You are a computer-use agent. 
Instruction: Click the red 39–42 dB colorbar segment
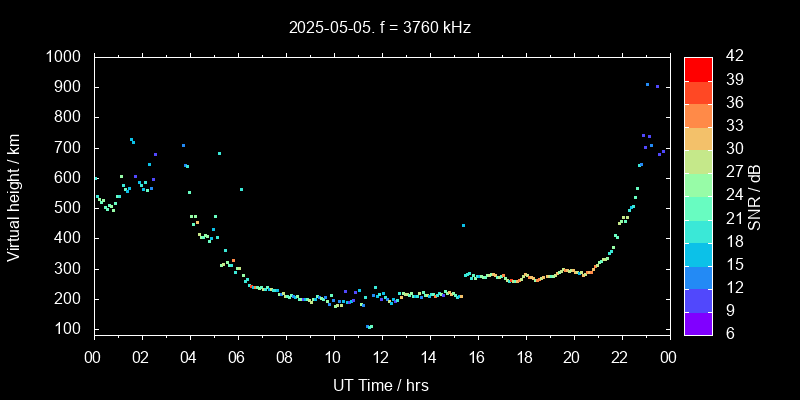[x=698, y=68]
